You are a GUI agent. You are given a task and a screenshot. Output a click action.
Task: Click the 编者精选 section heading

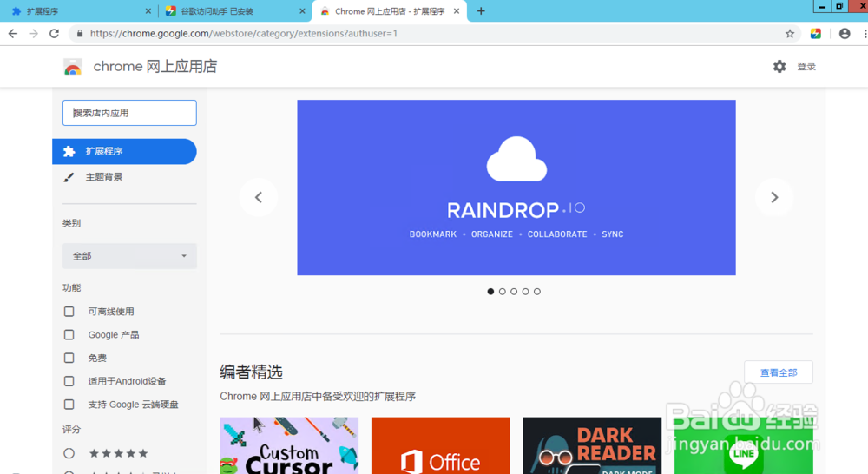[x=252, y=372]
